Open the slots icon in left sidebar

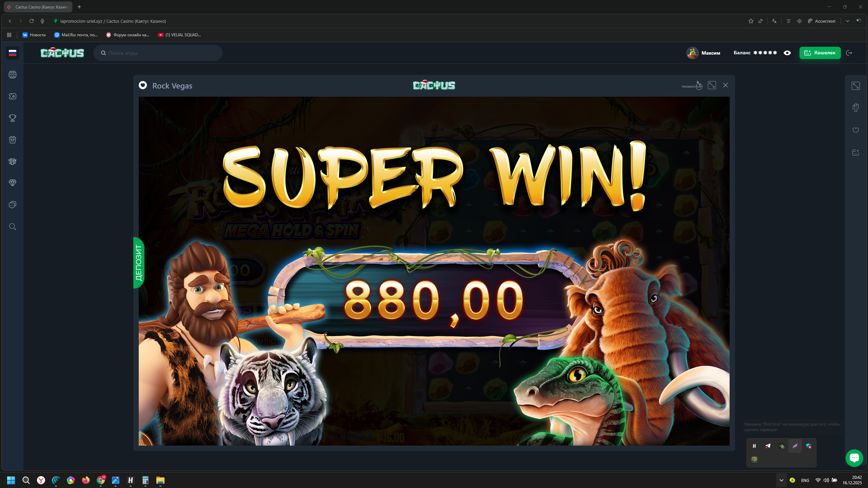pyautogui.click(x=13, y=75)
